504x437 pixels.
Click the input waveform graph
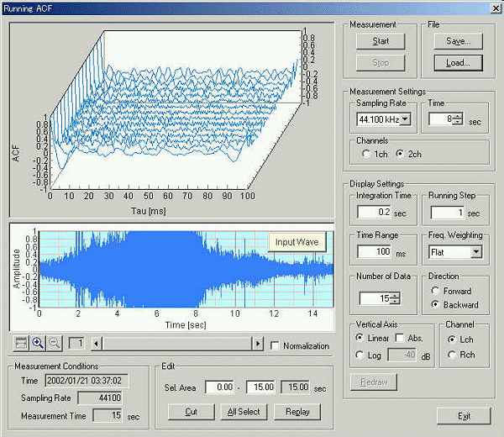coord(186,269)
